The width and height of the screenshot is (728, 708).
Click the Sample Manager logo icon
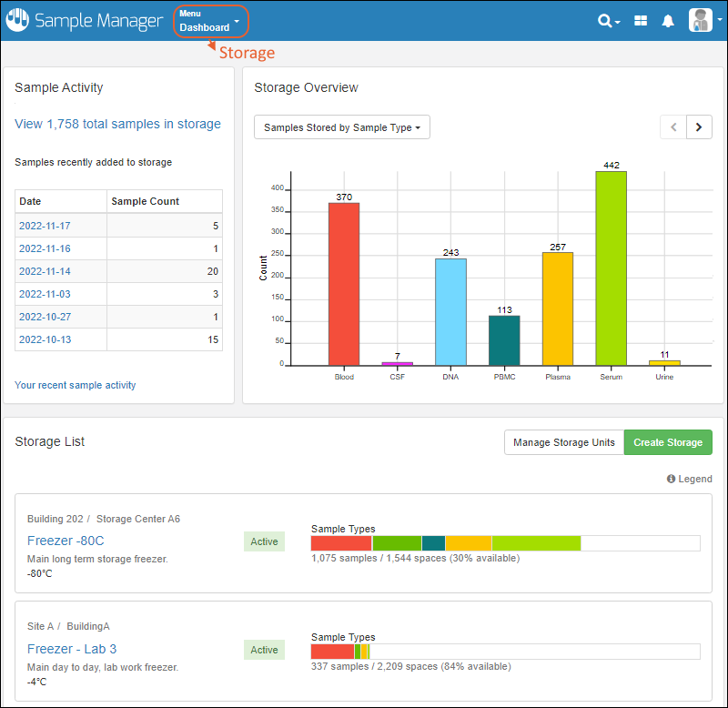point(17,21)
